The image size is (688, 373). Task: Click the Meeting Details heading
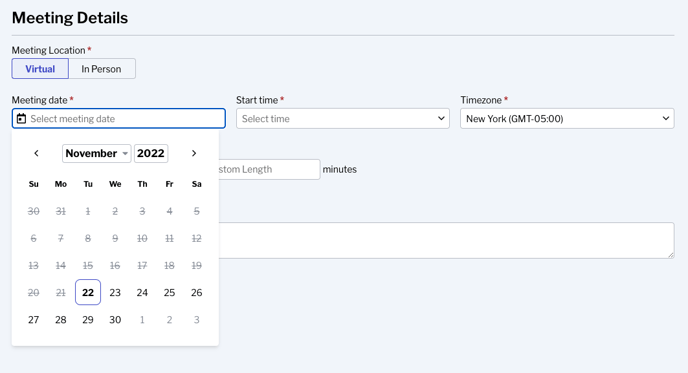[x=70, y=18]
